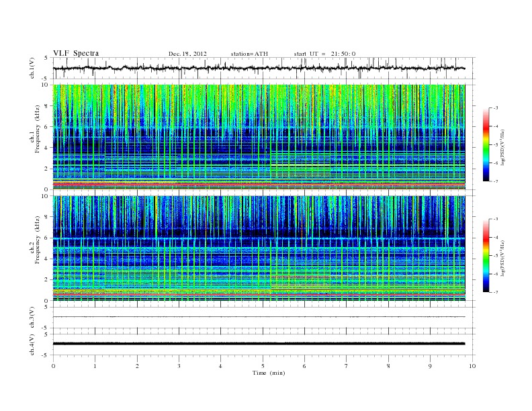Click the '-7' value on ch.1 colorbar
This screenshot has height=411, width=532.
[496, 181]
